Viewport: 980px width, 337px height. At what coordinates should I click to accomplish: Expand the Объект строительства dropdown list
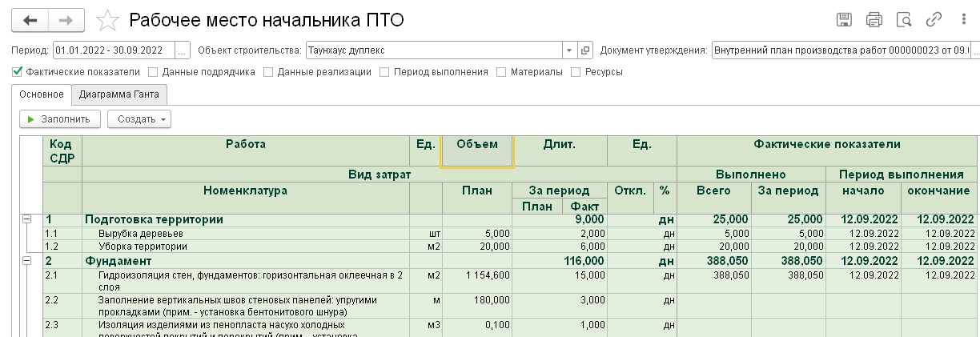tap(569, 50)
